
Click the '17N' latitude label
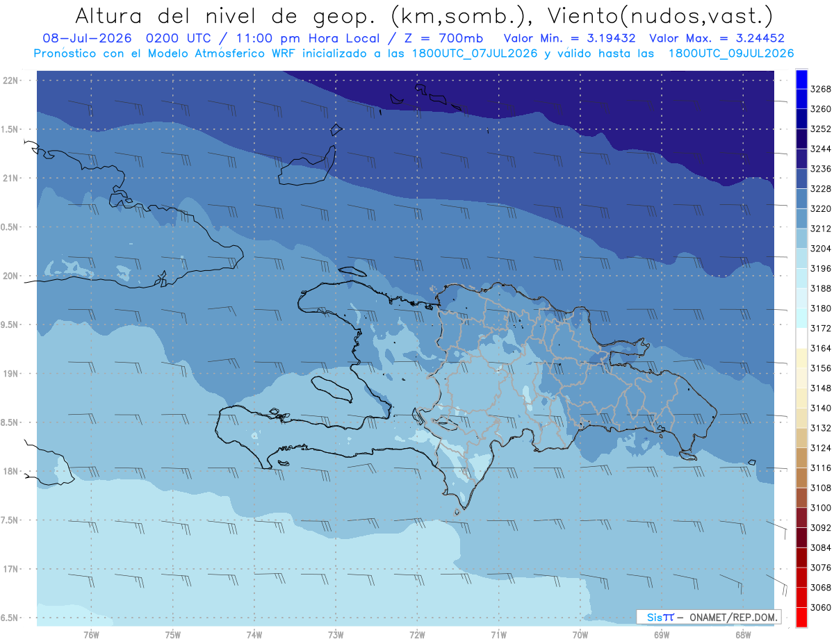[x=10, y=569]
